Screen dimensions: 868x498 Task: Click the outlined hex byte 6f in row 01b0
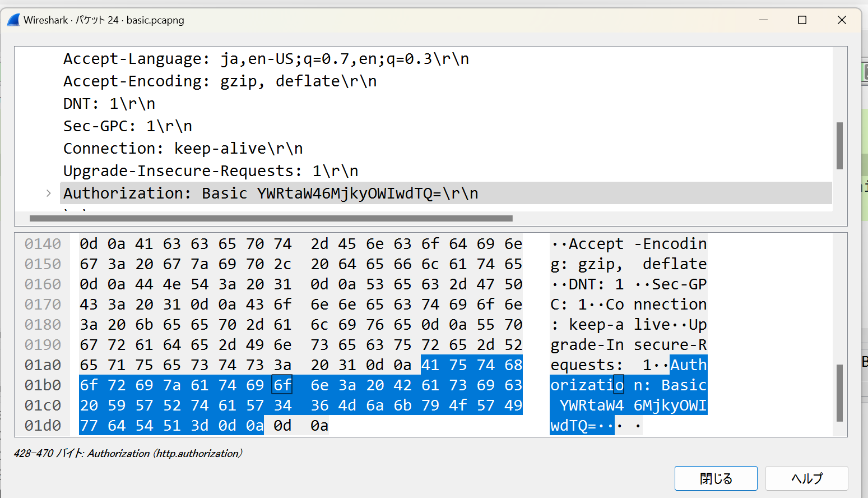282,385
